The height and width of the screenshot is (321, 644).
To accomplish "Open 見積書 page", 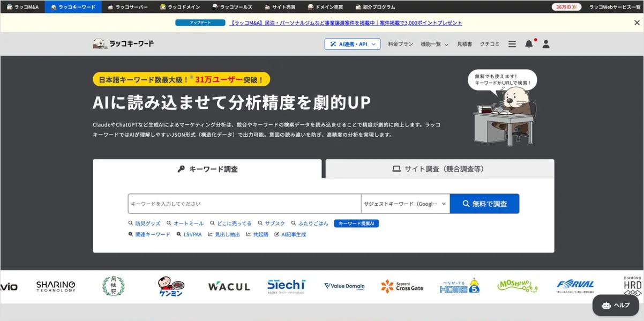I will (x=465, y=44).
